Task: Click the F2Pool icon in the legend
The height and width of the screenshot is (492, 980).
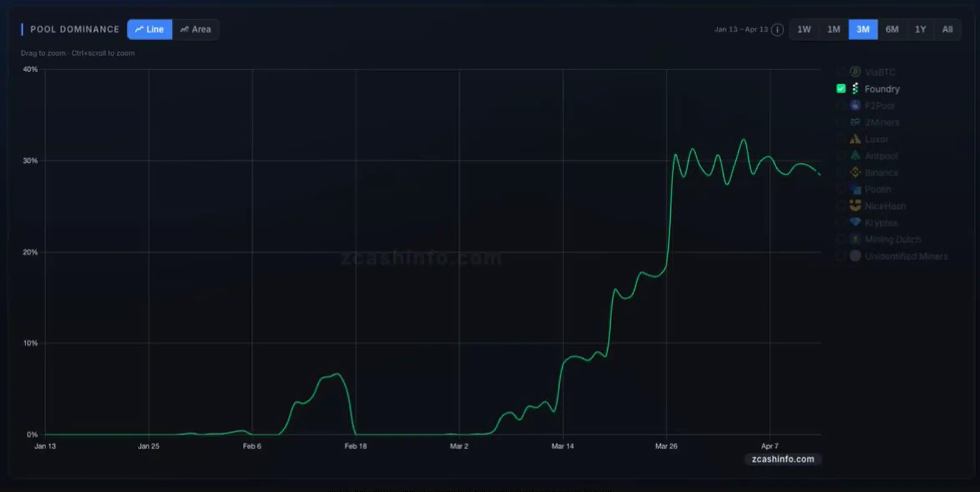Action: pos(855,105)
